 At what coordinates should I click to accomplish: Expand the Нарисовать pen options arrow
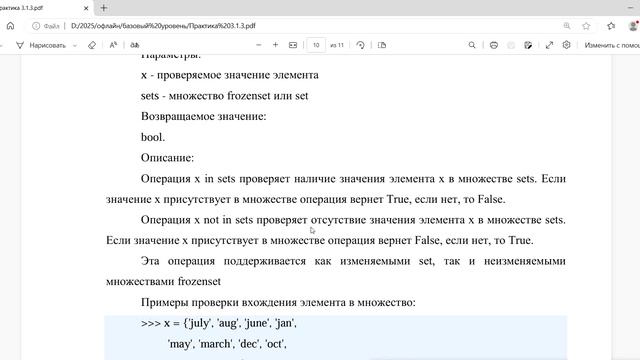[x=75, y=45]
